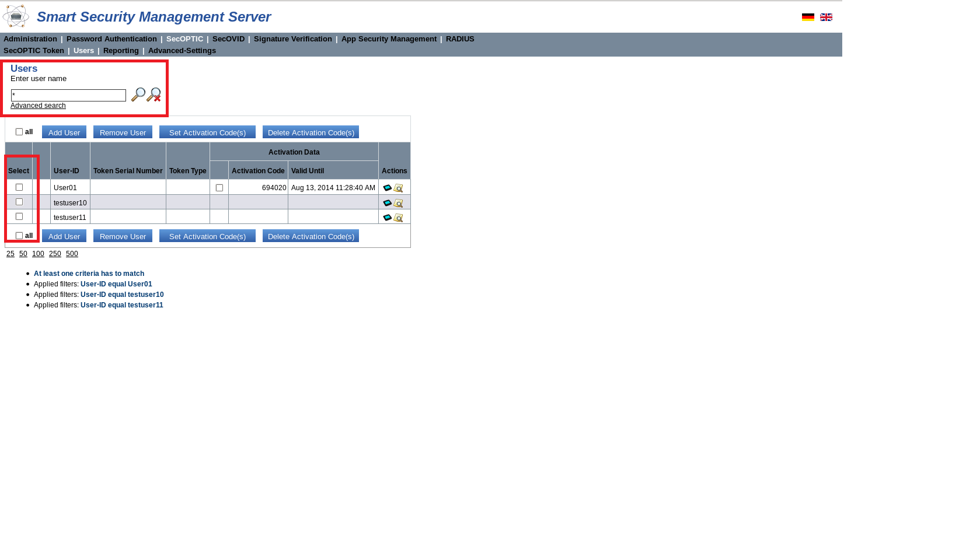Viewport: 980px width, 560px height.
Task: Show 500 entries per page
Action: 72,254
